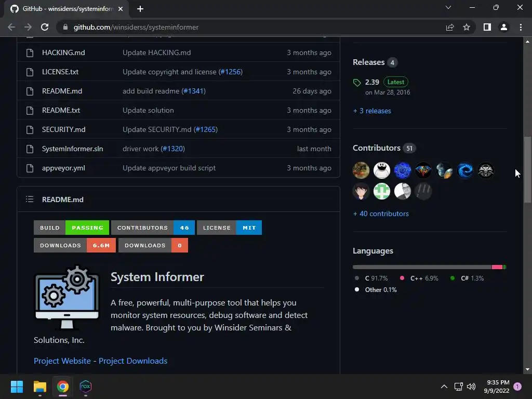Click the LICENSE MIT badge
The height and width of the screenshot is (399, 532).
[x=229, y=228]
